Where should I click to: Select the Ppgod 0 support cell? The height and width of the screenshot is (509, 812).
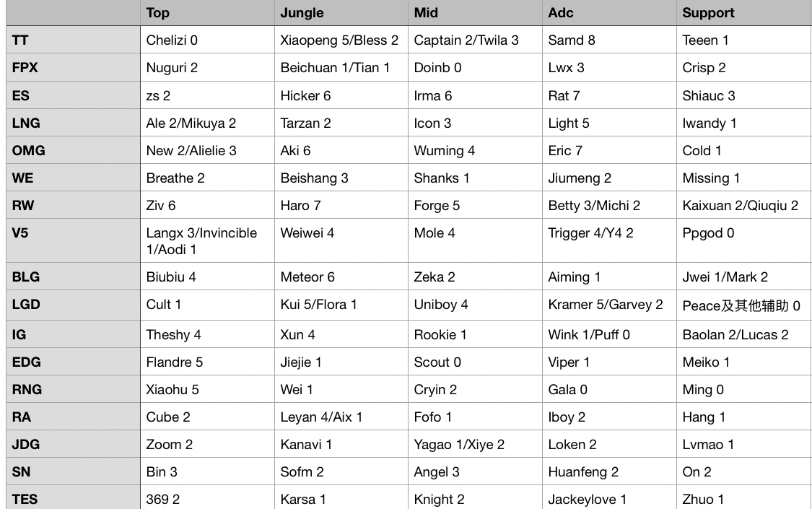tap(743, 241)
